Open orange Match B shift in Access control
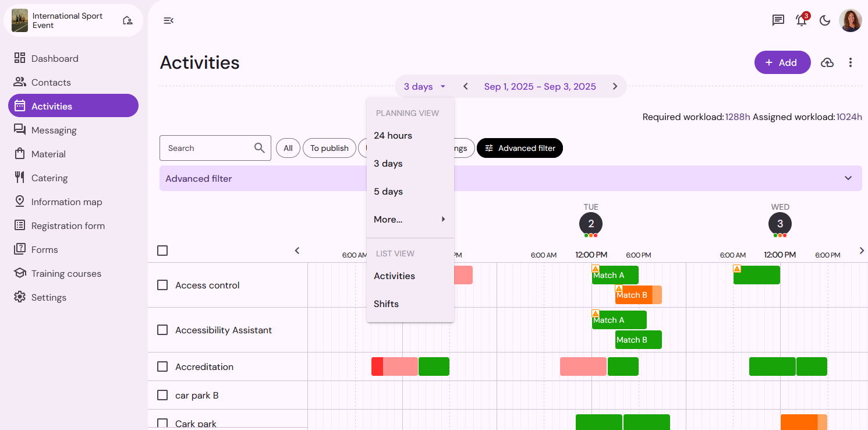The height and width of the screenshot is (430, 868). pos(639,295)
